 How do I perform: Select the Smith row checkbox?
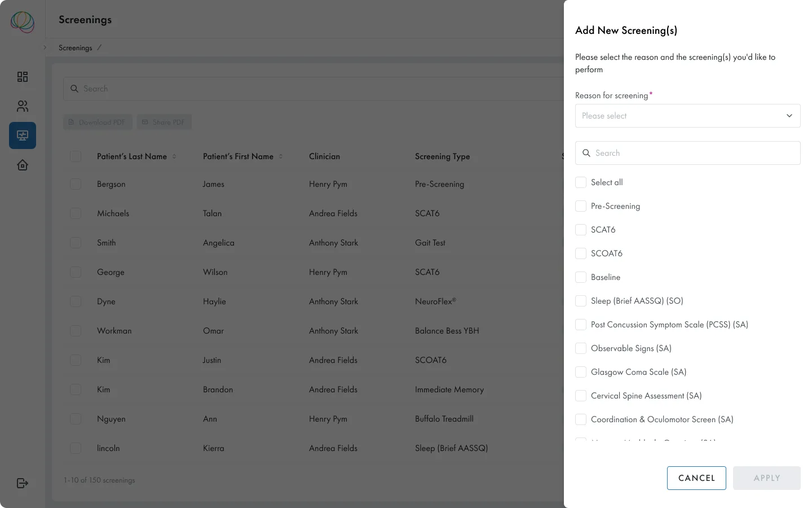click(x=76, y=243)
